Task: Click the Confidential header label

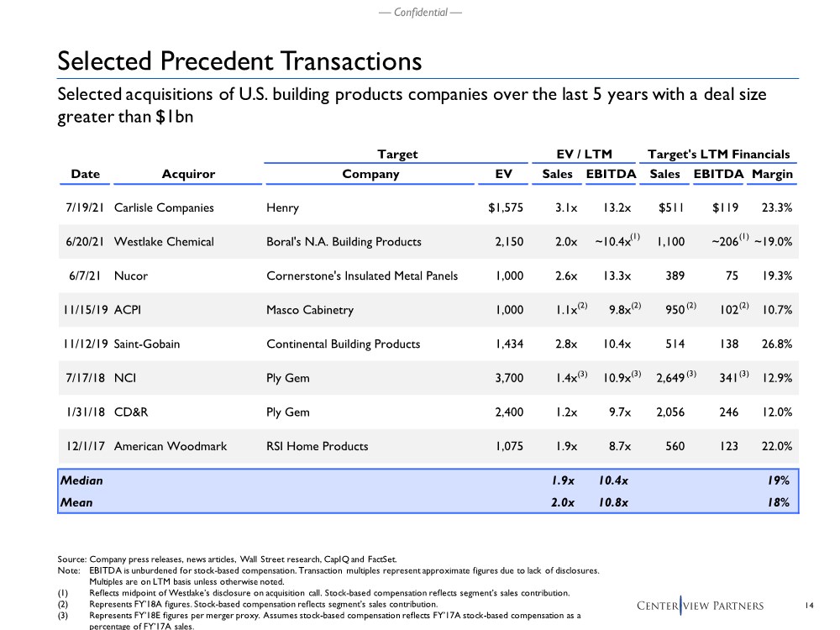Action: point(419,12)
